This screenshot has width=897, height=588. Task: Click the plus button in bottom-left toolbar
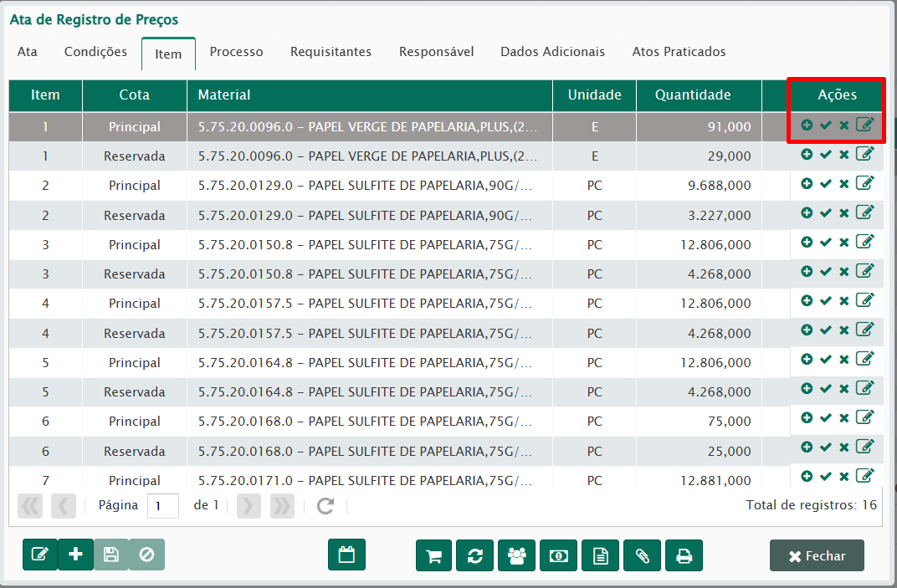coord(75,555)
